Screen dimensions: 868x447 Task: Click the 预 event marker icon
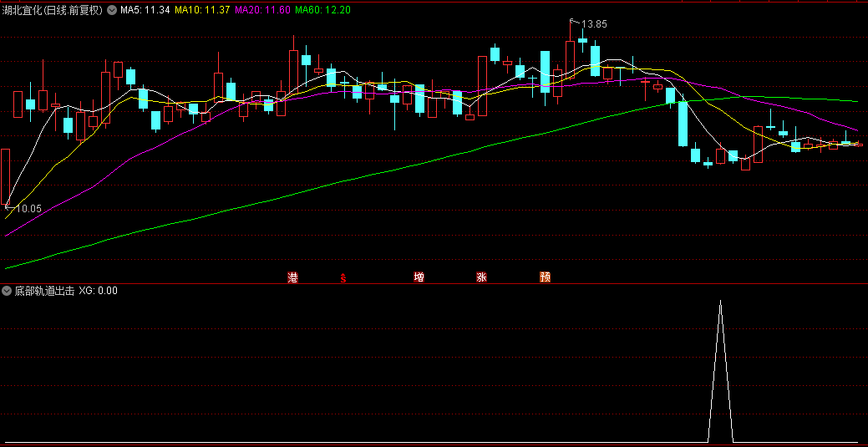tap(546, 277)
